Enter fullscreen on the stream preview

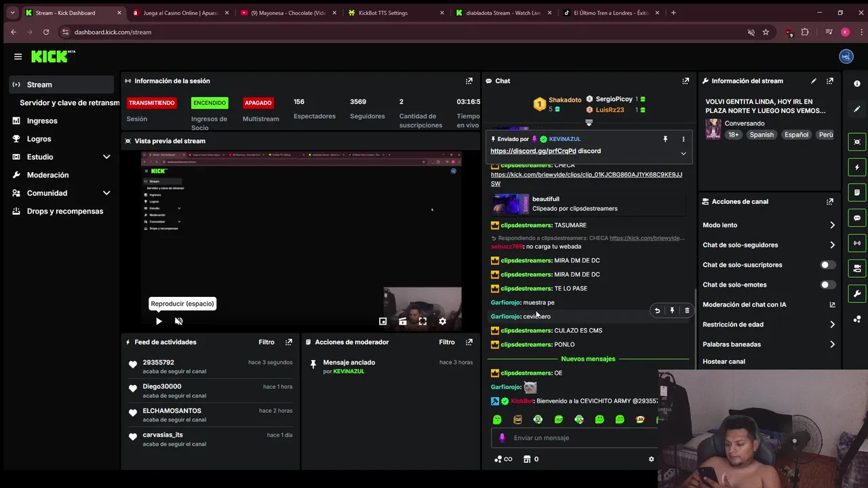422,321
